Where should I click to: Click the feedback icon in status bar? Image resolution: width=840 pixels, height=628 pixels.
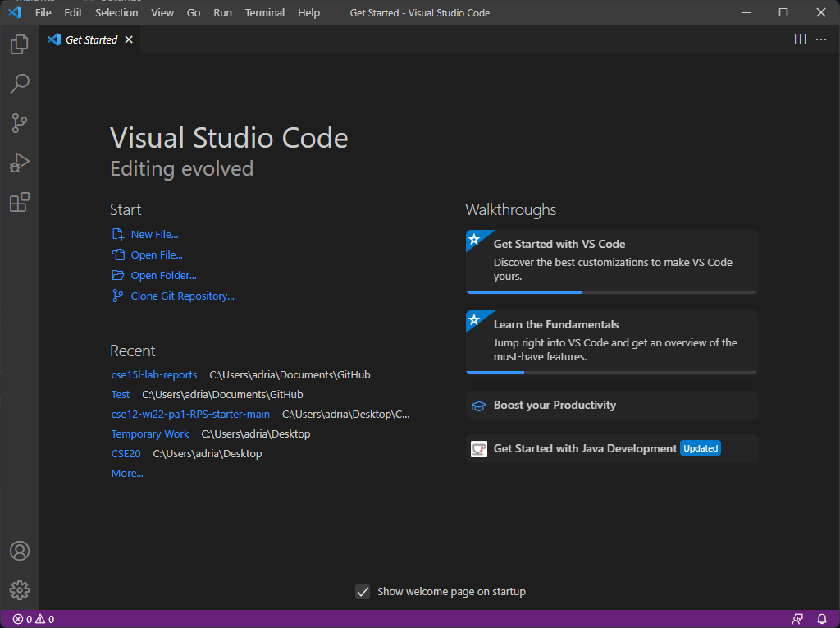coord(797,619)
